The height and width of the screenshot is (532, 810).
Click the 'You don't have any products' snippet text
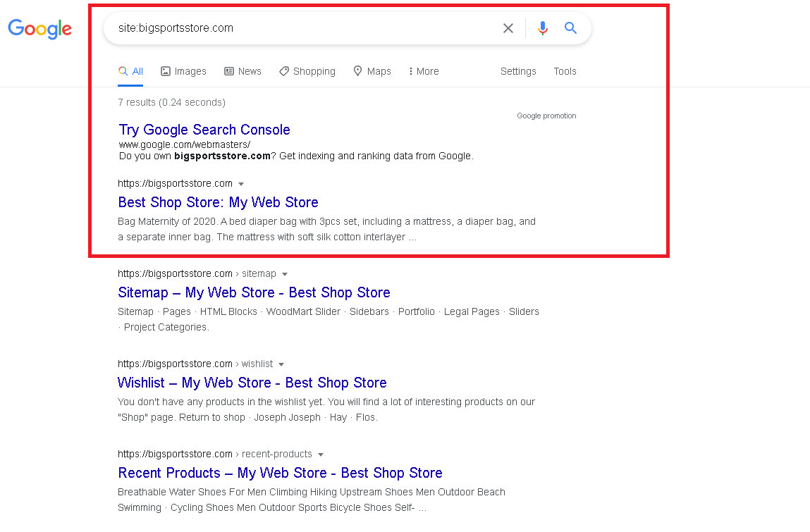pos(326,409)
